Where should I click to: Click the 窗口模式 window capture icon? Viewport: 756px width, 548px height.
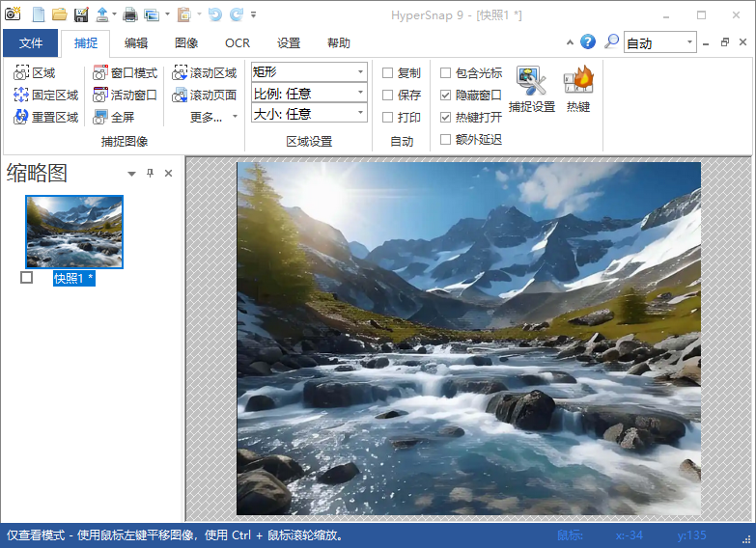coord(101,73)
